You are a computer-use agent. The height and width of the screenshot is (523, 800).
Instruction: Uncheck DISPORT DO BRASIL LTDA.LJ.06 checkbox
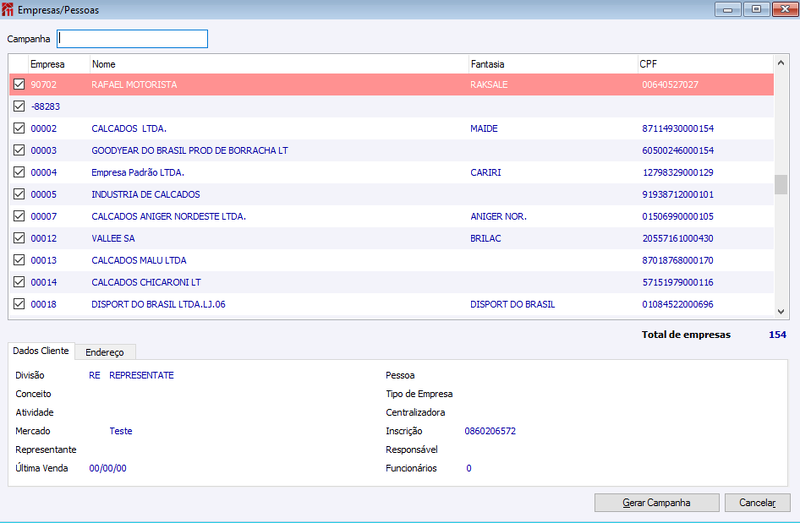point(19,304)
